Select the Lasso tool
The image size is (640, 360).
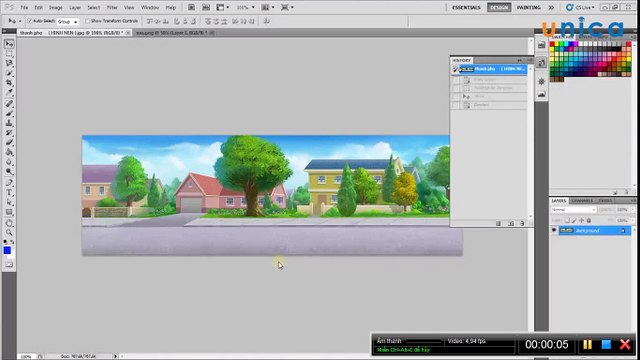point(9,63)
